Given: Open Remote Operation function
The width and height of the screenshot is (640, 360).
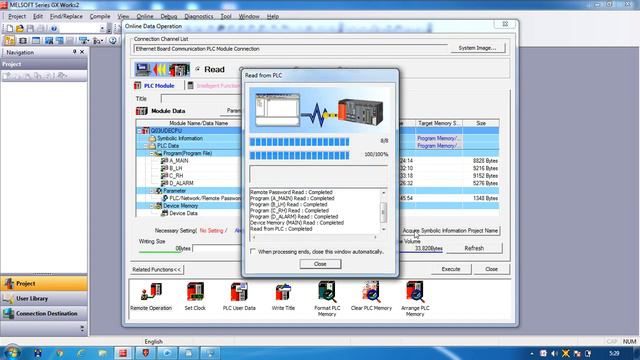Looking at the screenshot, I should (151, 297).
